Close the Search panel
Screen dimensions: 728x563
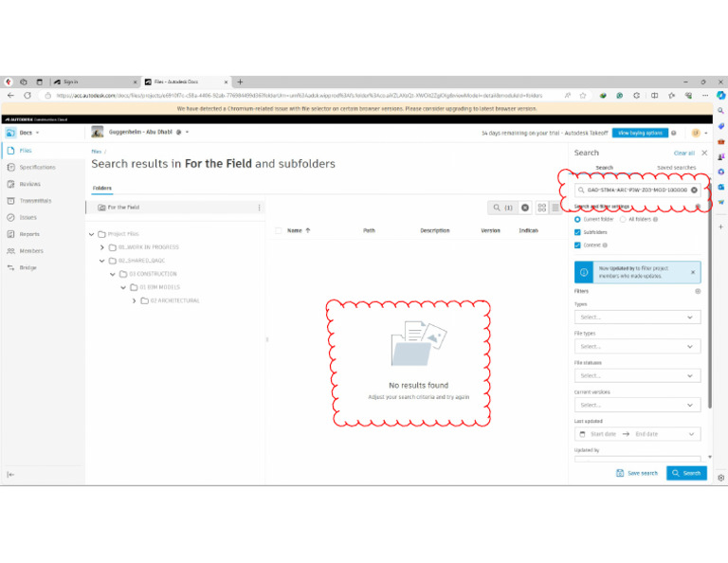tap(704, 153)
